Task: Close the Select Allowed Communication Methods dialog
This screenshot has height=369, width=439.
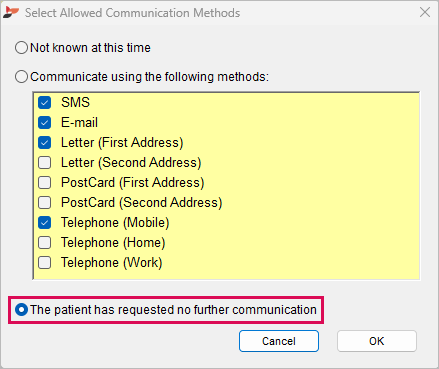Action: (x=425, y=12)
